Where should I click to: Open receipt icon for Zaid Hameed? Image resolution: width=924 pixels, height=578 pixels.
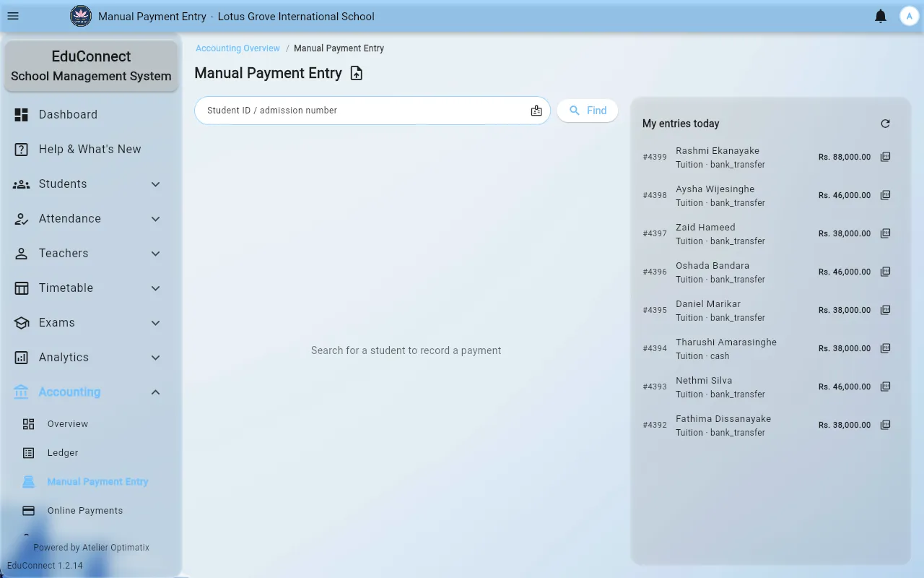pos(886,233)
